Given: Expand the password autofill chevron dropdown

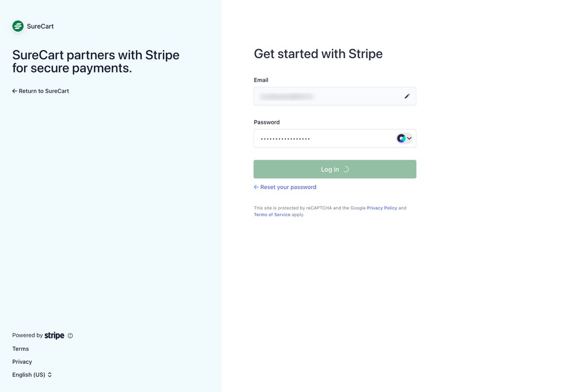Looking at the screenshot, I should [409, 138].
